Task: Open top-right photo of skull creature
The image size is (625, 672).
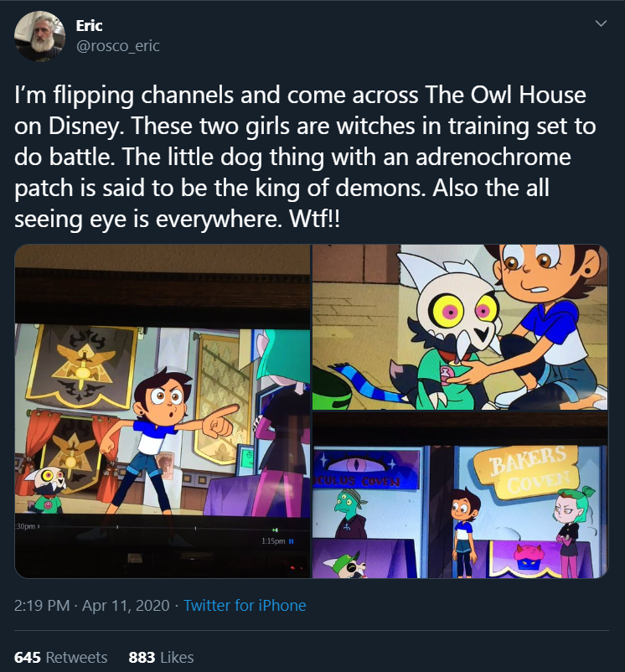Action: [460, 327]
